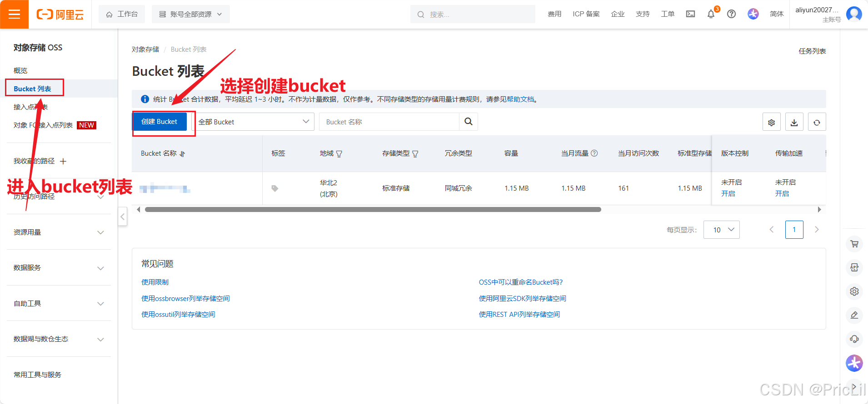868x404 pixels.
Task: Focus the top global search box
Action: (473, 14)
